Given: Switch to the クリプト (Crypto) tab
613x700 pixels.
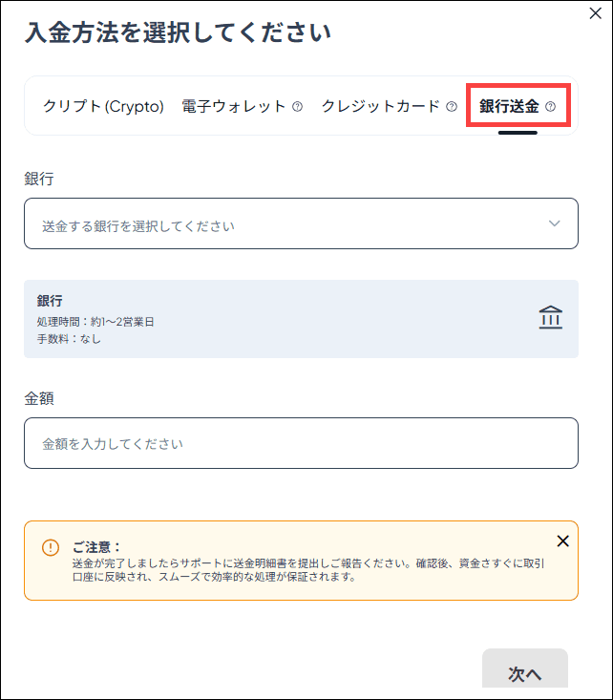Looking at the screenshot, I should pyautogui.click(x=103, y=106).
